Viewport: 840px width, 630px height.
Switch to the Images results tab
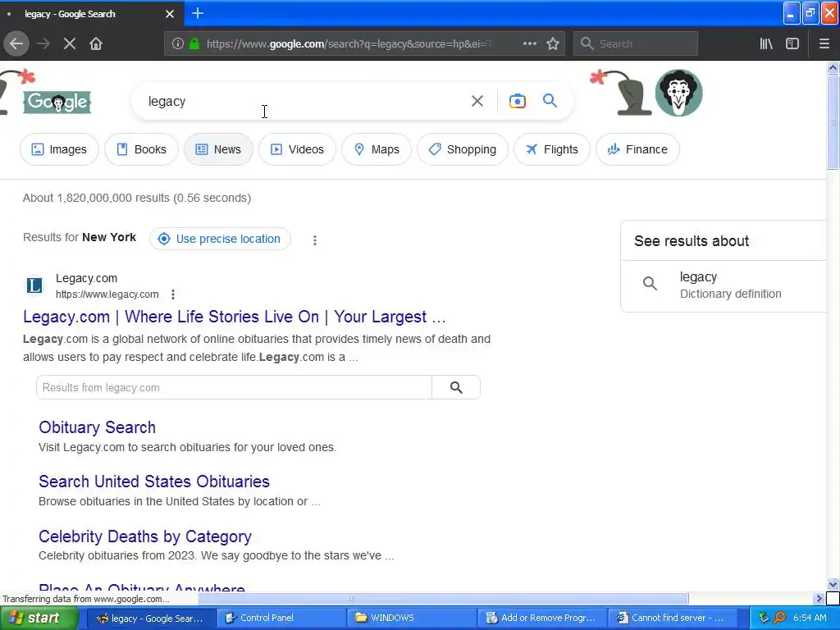point(59,149)
